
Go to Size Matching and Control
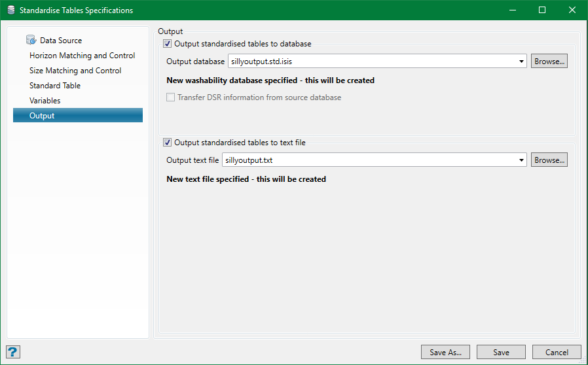click(75, 71)
